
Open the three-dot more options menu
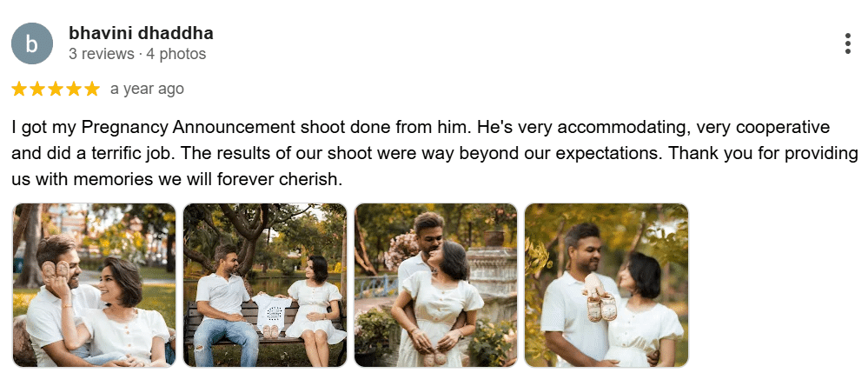pos(847,43)
